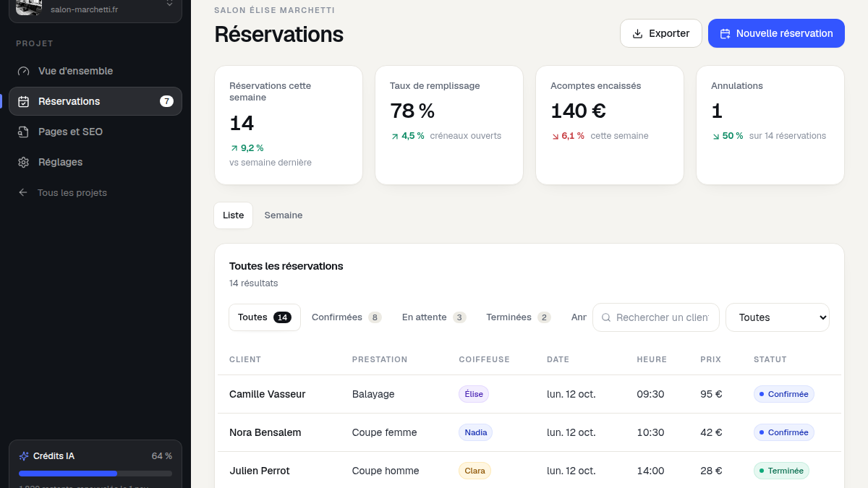Click the Réglages gear icon
The height and width of the screenshot is (488, 868).
point(24,162)
